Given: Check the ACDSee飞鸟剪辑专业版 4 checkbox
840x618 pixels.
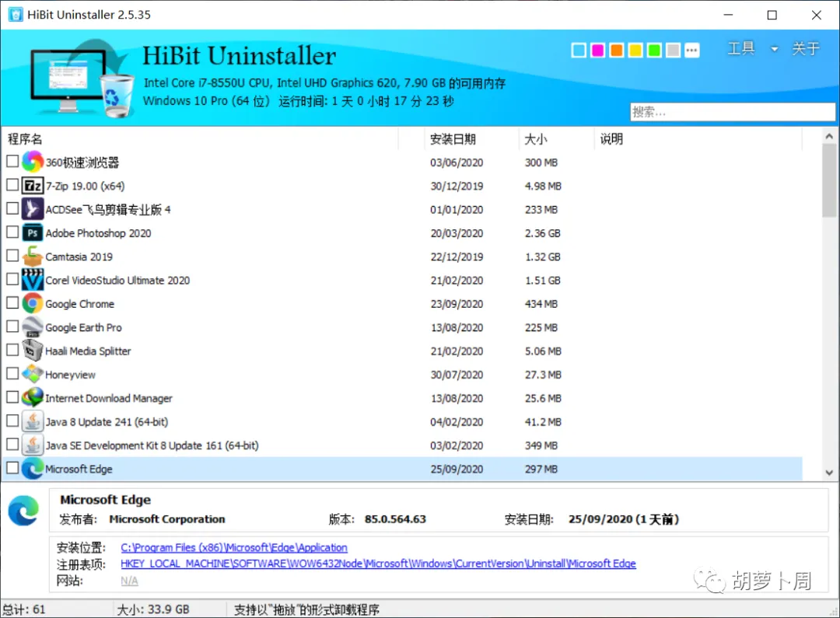Looking at the screenshot, I should (x=12, y=208).
